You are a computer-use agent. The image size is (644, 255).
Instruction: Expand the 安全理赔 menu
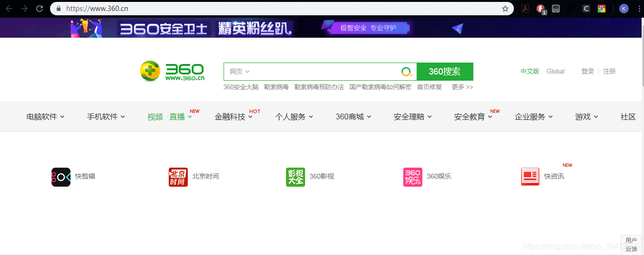pos(413,117)
